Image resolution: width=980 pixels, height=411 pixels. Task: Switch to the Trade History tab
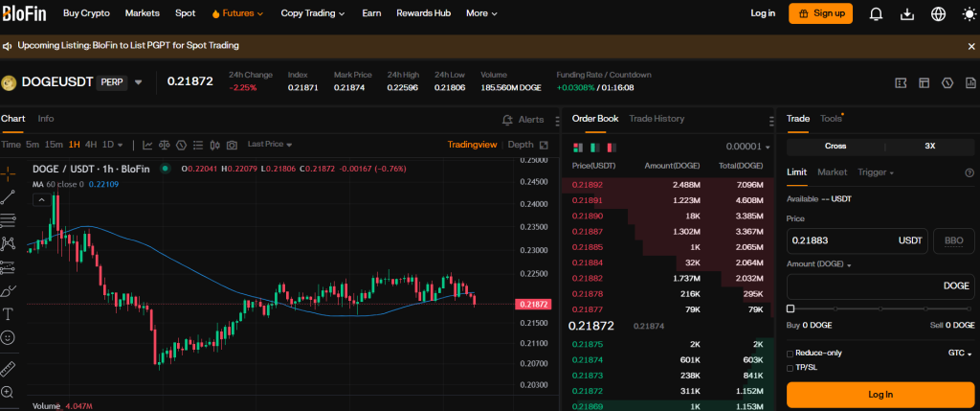pyautogui.click(x=657, y=119)
